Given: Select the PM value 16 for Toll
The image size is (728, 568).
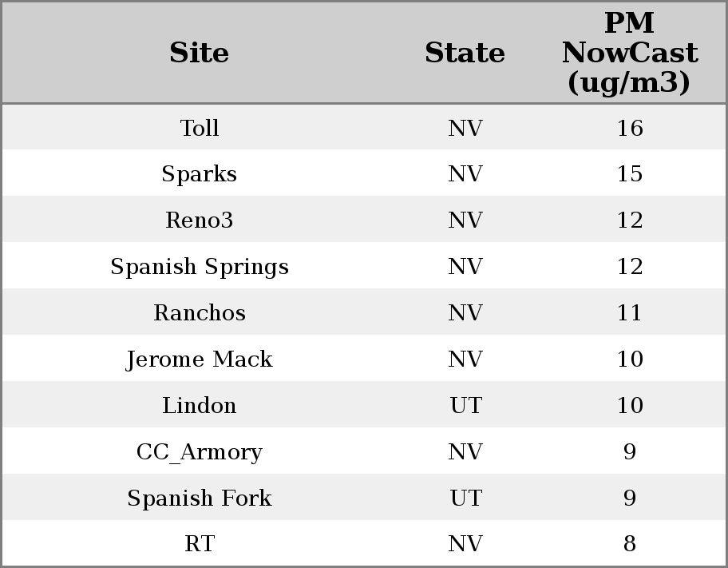Looking at the screenshot, I should tap(629, 128).
